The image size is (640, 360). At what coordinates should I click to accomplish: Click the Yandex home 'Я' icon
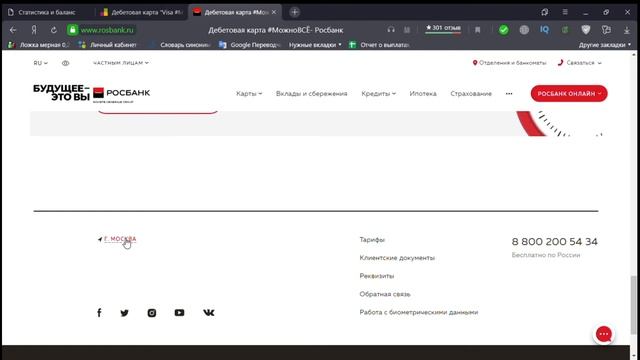[34, 30]
